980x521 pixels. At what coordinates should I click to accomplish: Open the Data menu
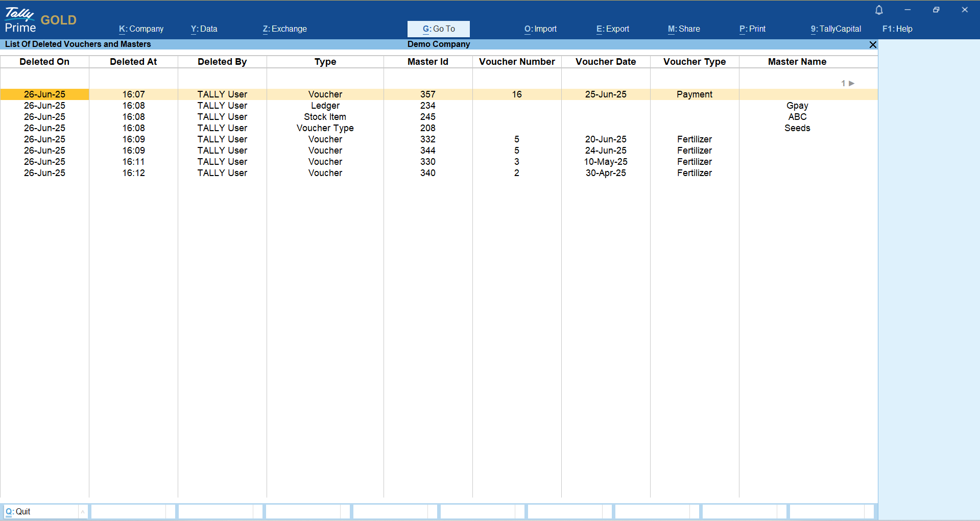[204, 29]
